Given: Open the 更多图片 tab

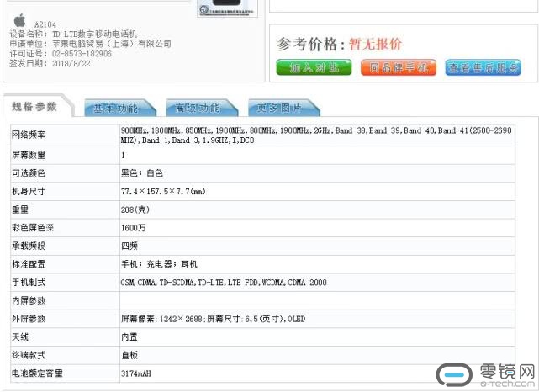Looking at the screenshot, I should point(279,108).
